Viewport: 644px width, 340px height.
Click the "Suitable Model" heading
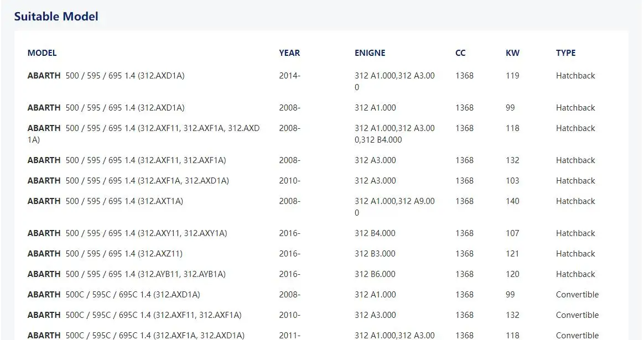tap(56, 17)
